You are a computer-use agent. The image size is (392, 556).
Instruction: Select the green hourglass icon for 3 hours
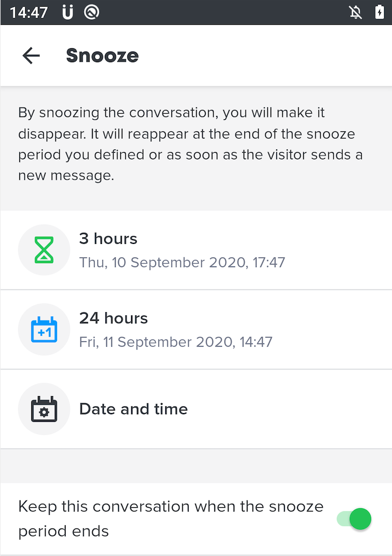(44, 250)
